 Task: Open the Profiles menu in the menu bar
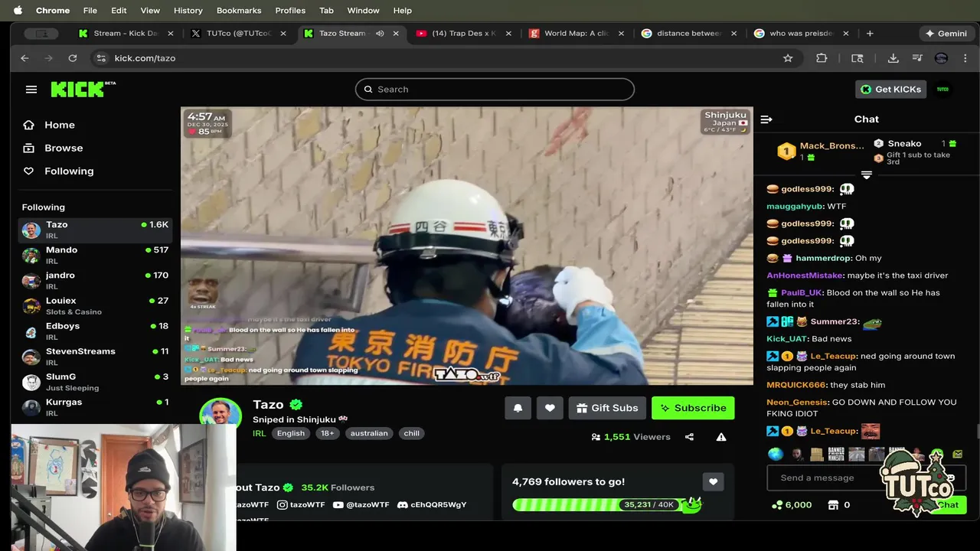click(290, 10)
